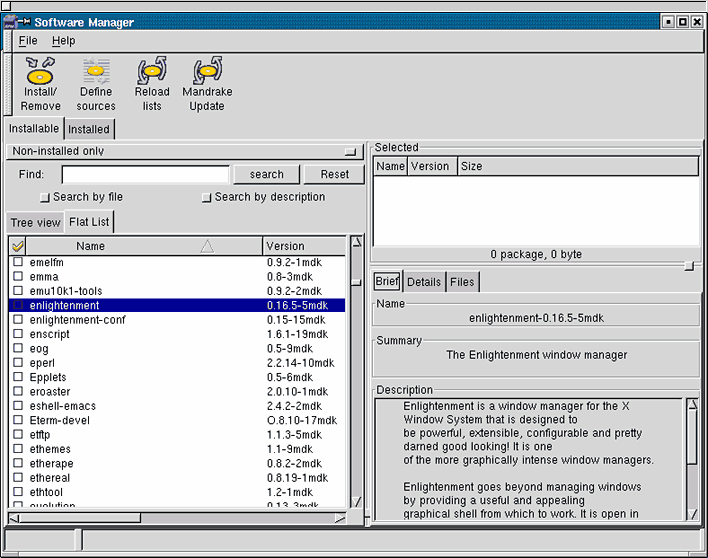Select the eshell-emacs package row
708x558 pixels.
pyautogui.click(x=177, y=406)
